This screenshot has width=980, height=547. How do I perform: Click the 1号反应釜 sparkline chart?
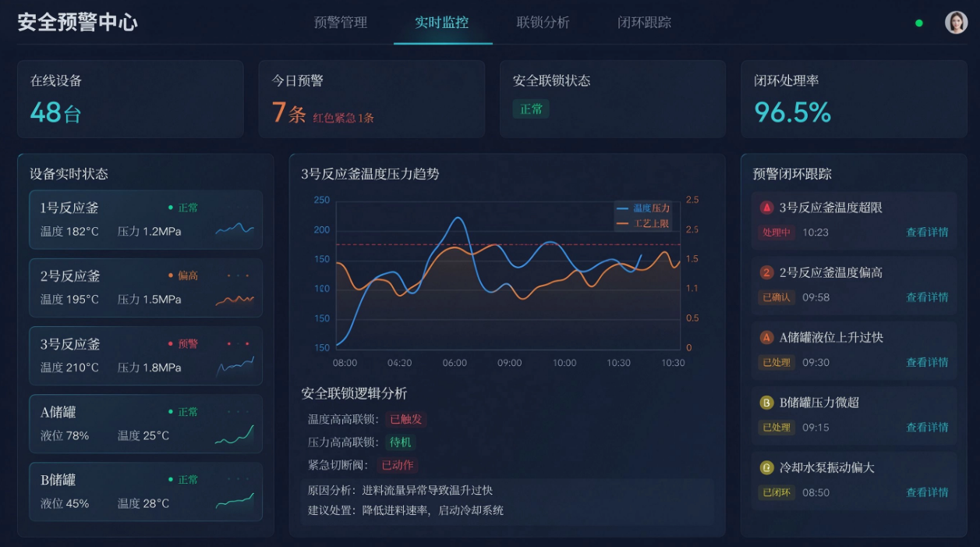coord(235,229)
